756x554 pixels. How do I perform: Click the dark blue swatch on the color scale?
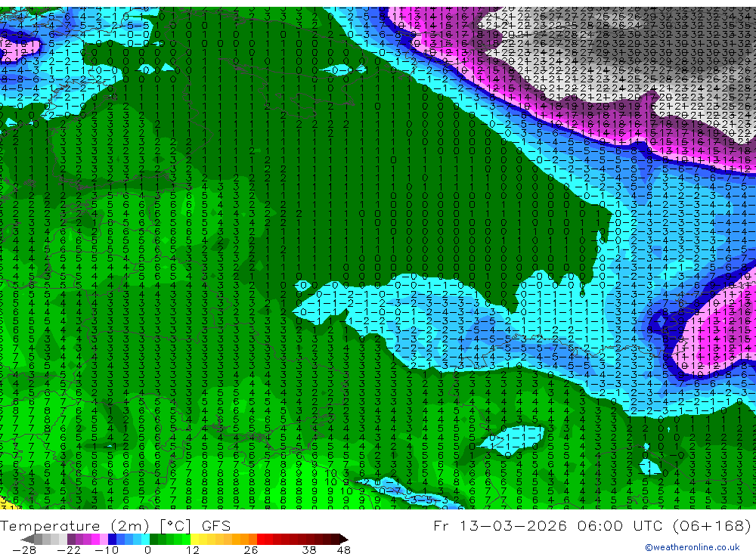tap(112, 539)
